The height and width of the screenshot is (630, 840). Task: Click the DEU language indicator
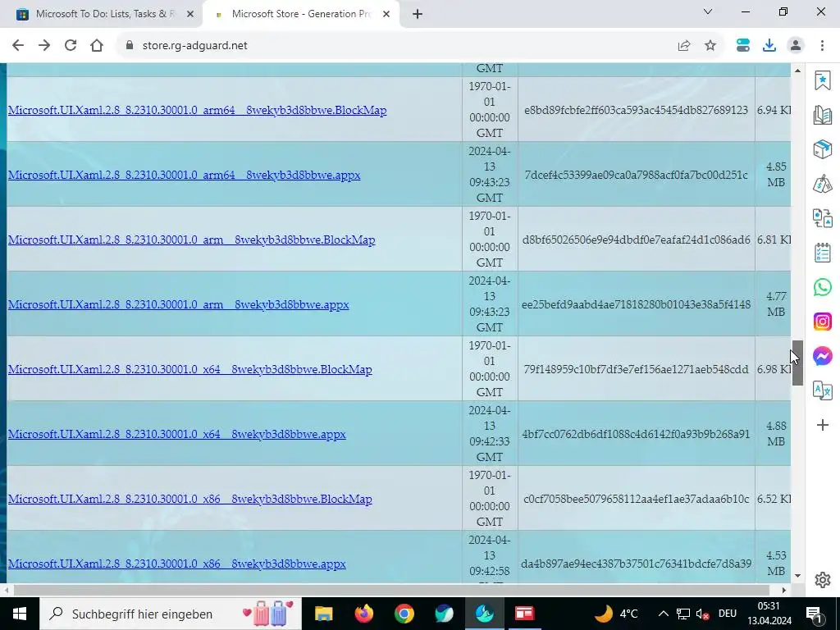click(728, 614)
